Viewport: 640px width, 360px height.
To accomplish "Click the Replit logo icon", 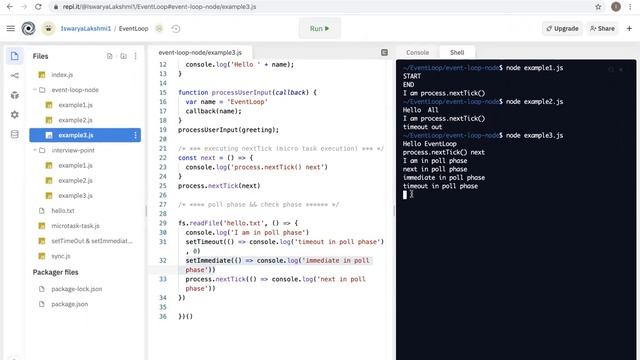I will 28,29.
